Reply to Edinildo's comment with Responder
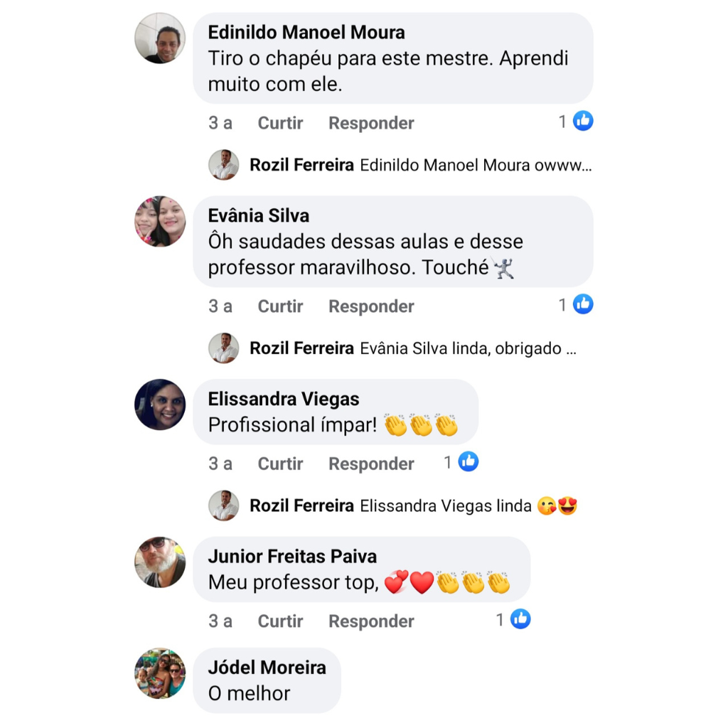The image size is (728, 728). 371,123
